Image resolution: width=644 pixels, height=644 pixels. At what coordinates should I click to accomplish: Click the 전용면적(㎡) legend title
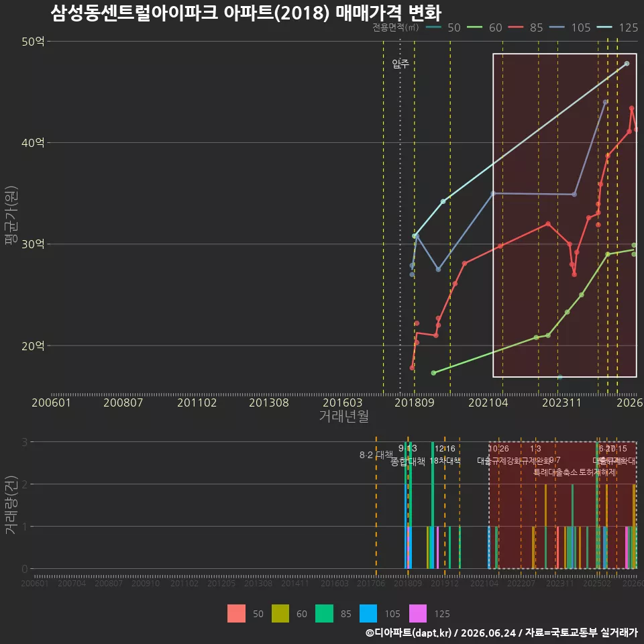pos(396,28)
